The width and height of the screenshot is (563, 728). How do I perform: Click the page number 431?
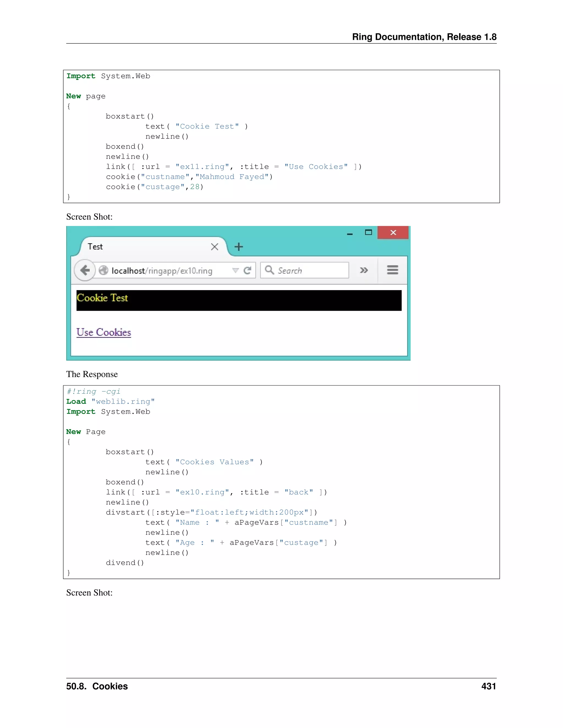click(x=488, y=686)
